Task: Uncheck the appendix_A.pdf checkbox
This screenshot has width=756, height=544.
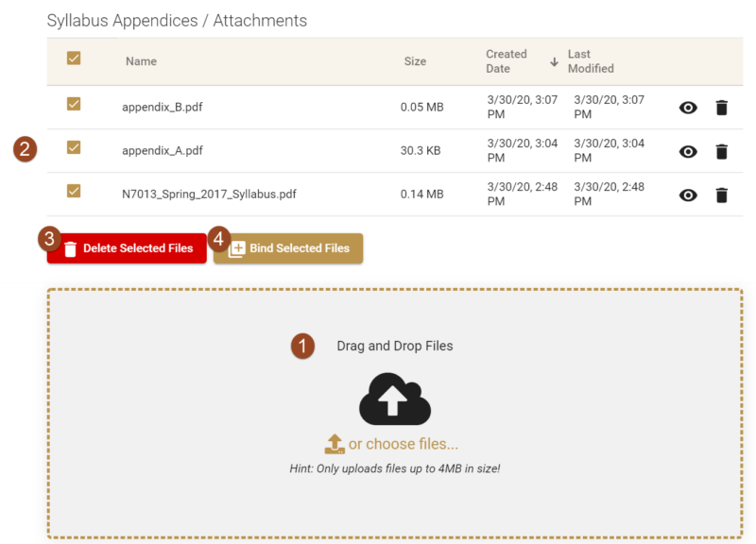Action: 74,147
